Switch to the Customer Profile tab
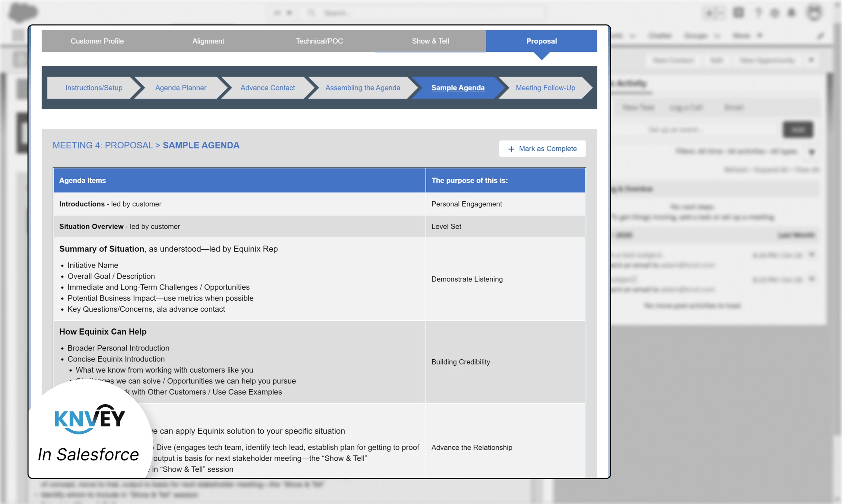 point(97,41)
